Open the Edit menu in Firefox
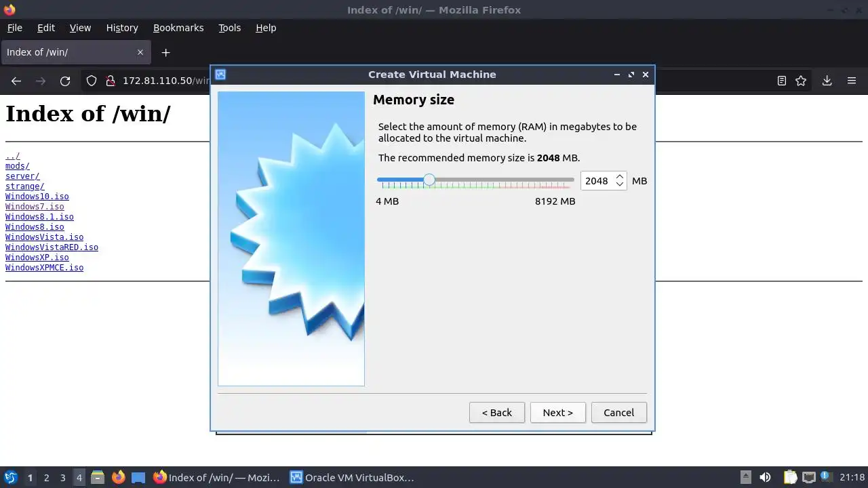The image size is (868, 488). tap(45, 28)
